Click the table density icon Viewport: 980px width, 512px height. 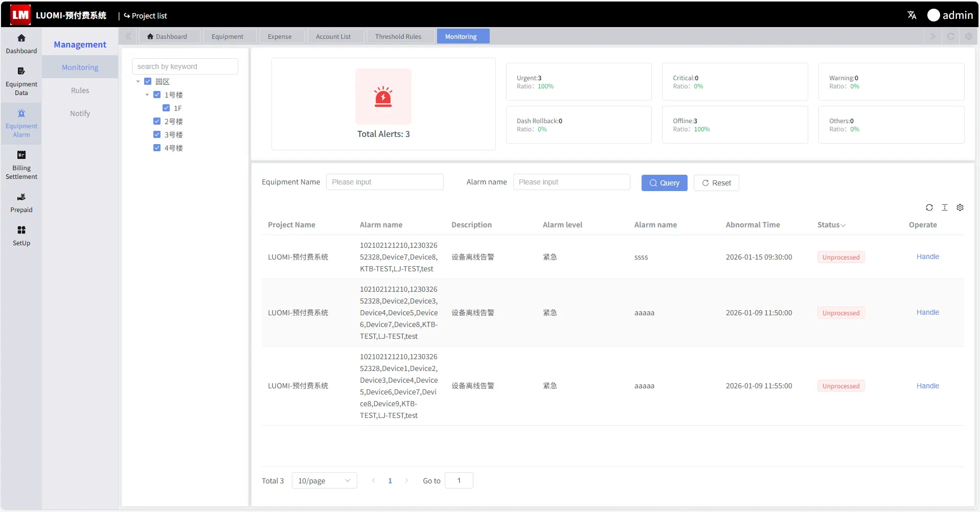944,207
